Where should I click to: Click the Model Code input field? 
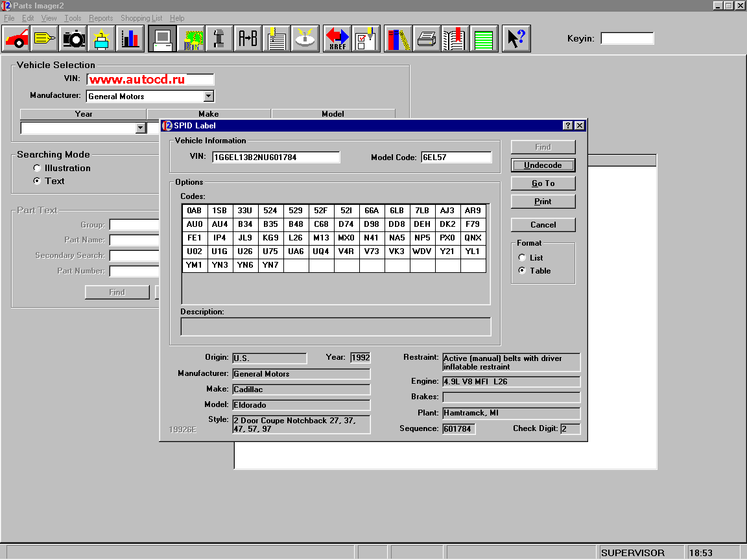pos(456,157)
